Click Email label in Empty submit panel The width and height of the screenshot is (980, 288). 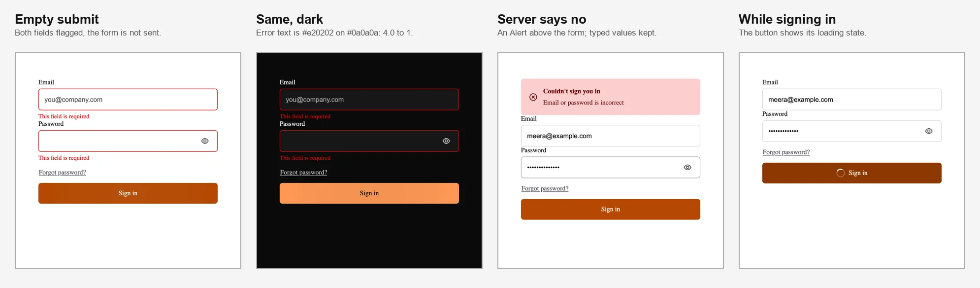(x=46, y=82)
